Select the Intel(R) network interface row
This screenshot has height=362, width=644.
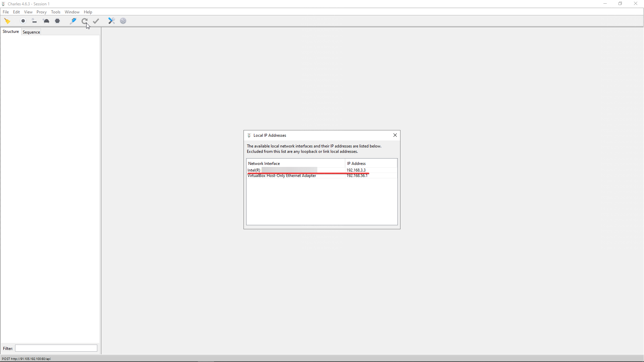[x=322, y=170]
